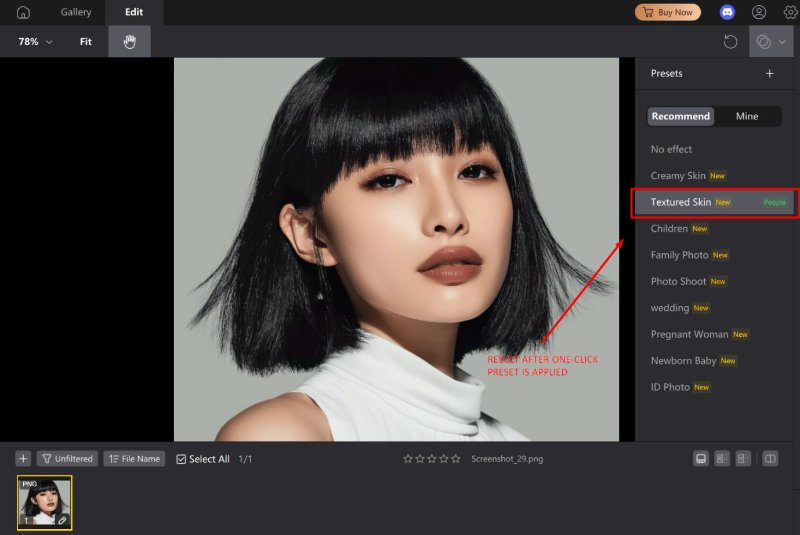800x535 pixels.
Task: Click the Fit zoom button
Action: coord(86,42)
